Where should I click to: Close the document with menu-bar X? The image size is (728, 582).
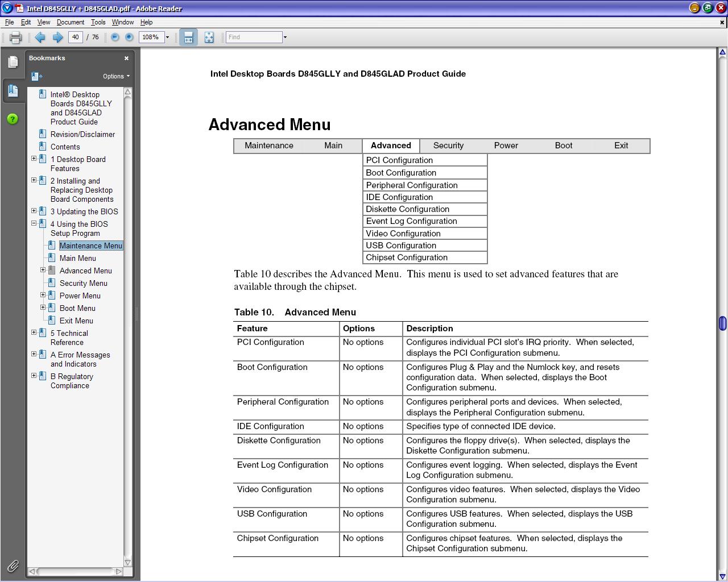722,22
